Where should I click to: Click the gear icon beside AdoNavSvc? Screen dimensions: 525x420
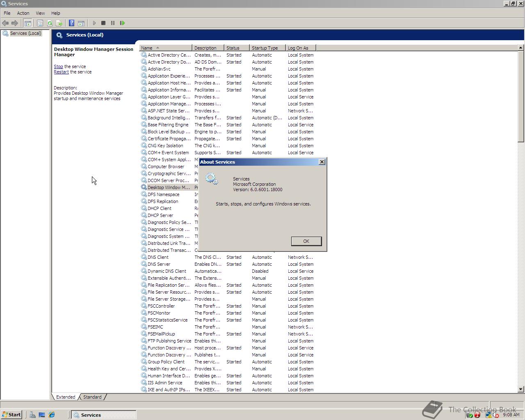pyautogui.click(x=144, y=69)
